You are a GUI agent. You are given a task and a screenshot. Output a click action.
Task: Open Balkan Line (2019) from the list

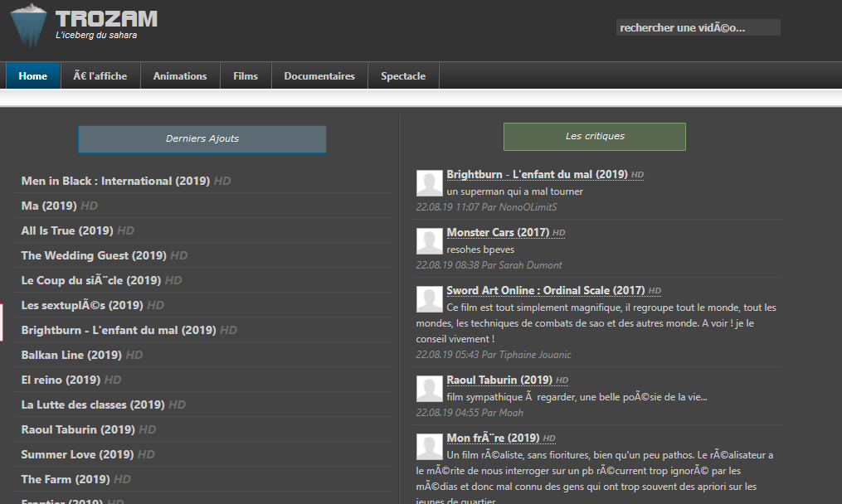click(x=71, y=355)
